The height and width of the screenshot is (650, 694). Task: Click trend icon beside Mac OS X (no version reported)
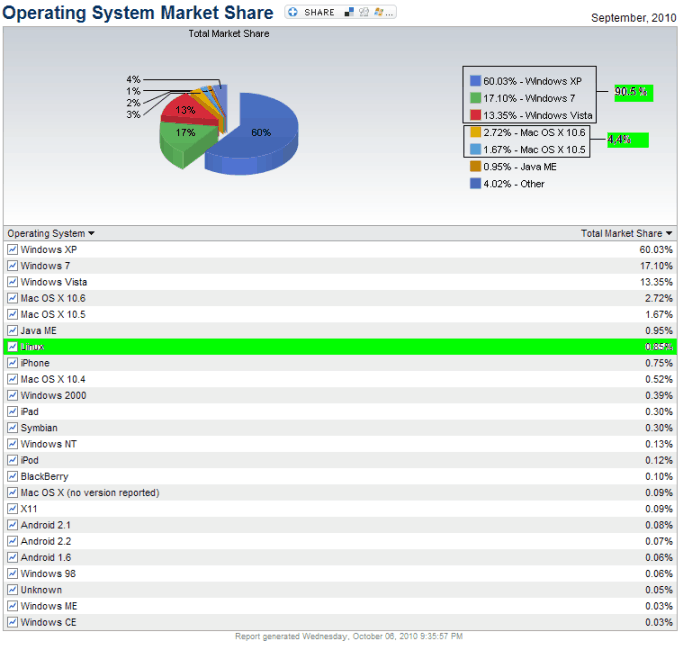click(x=12, y=493)
